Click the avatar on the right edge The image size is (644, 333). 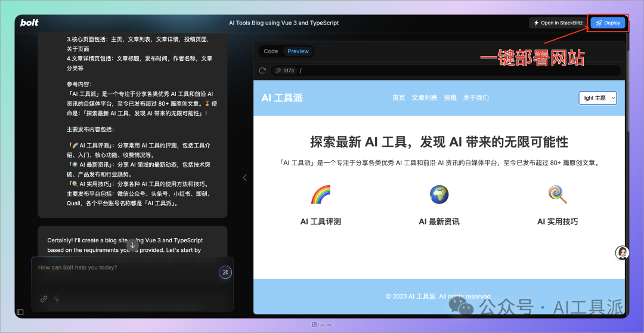click(x=622, y=252)
